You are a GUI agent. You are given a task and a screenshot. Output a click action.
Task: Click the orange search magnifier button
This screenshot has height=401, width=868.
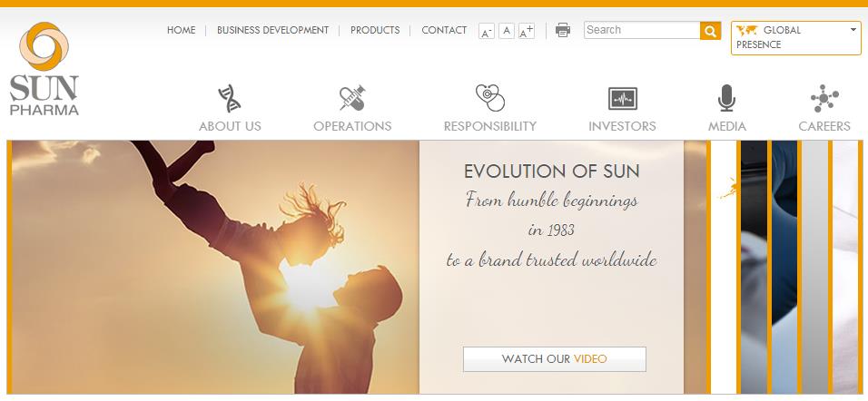click(x=710, y=31)
